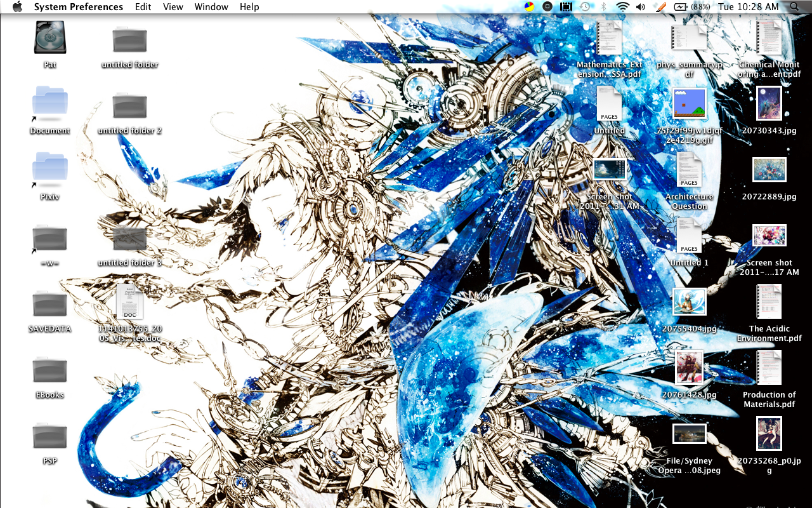Select the SAVEDATA folder
This screenshot has height=508, width=812.
pyautogui.click(x=50, y=304)
